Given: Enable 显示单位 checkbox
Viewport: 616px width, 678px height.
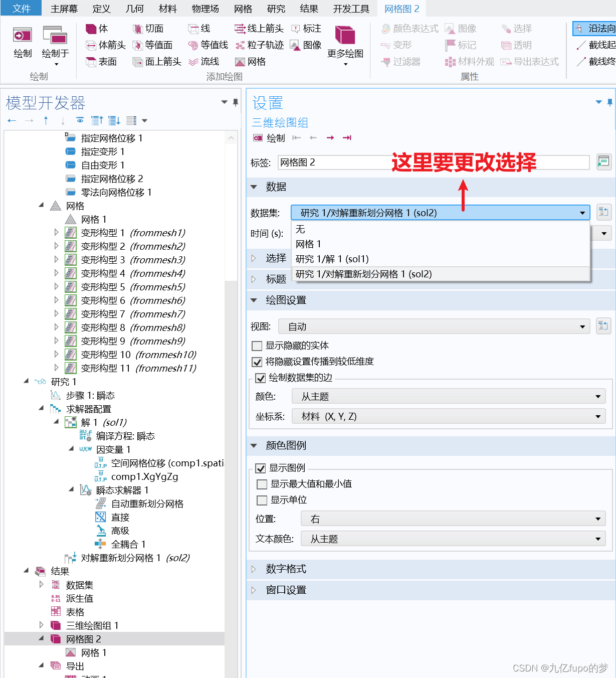Looking at the screenshot, I should point(262,500).
